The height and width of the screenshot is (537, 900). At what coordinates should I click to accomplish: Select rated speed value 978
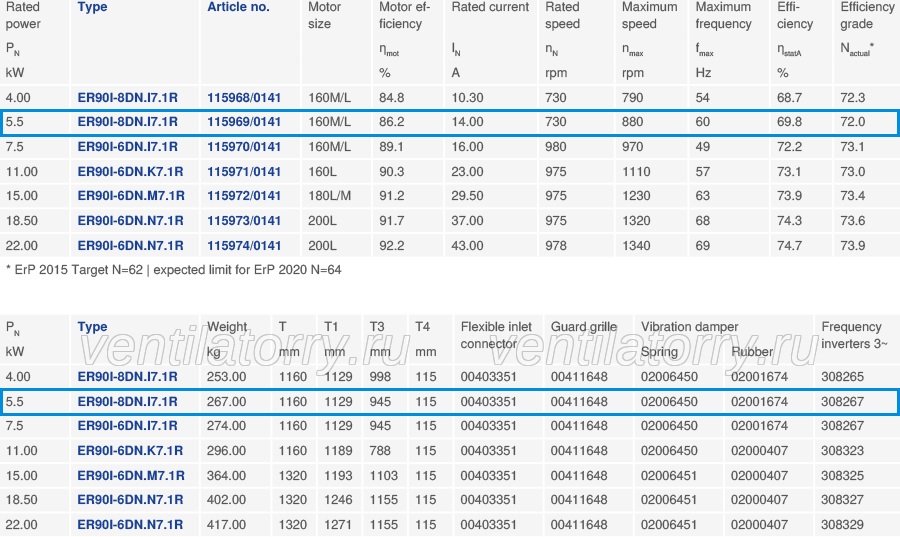556,246
